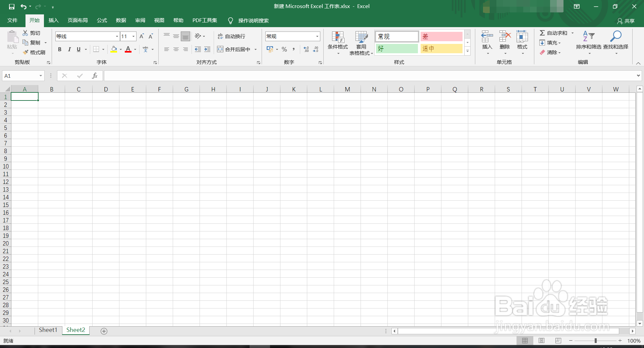Open Conditional Formatting (条件格式)

[338, 43]
